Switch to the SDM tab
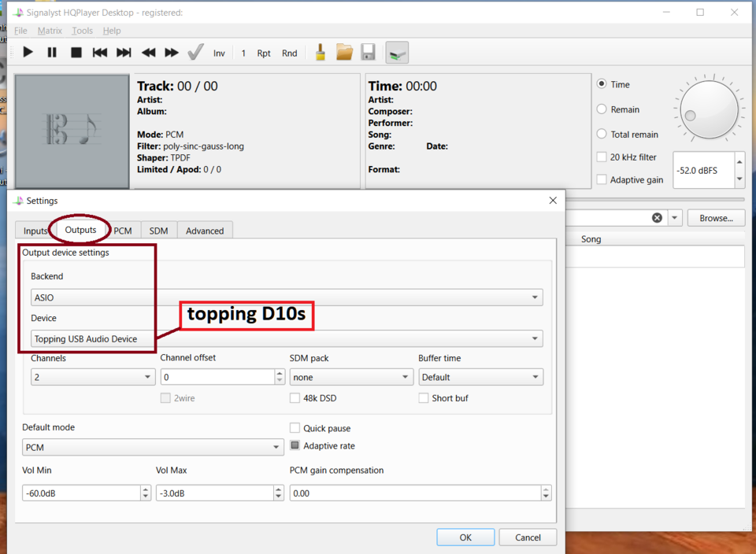This screenshot has width=756, height=554. (158, 231)
